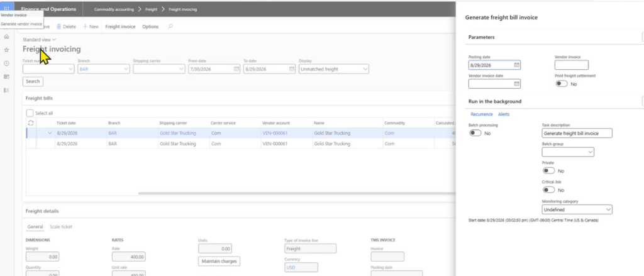Click the Task description field
This screenshot has height=276, width=644.
point(577,133)
